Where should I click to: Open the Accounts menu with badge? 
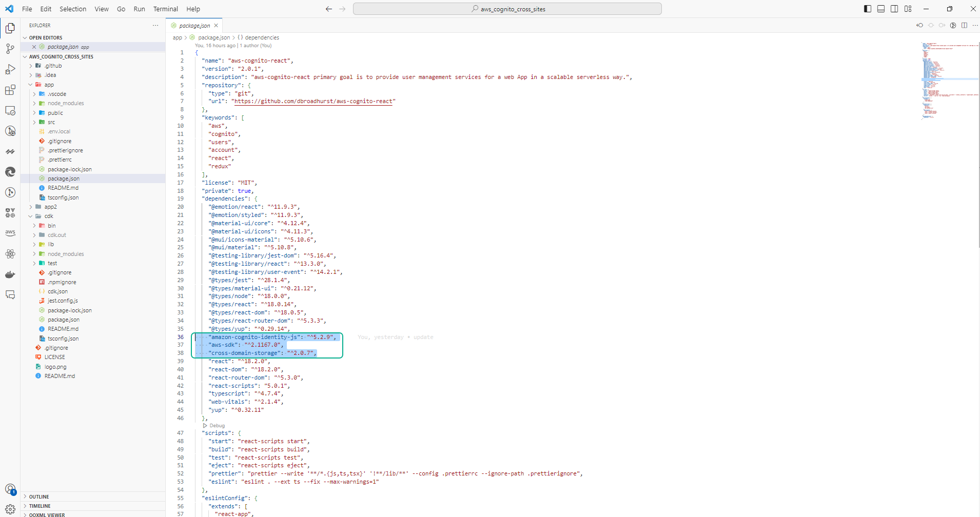[x=10, y=489]
